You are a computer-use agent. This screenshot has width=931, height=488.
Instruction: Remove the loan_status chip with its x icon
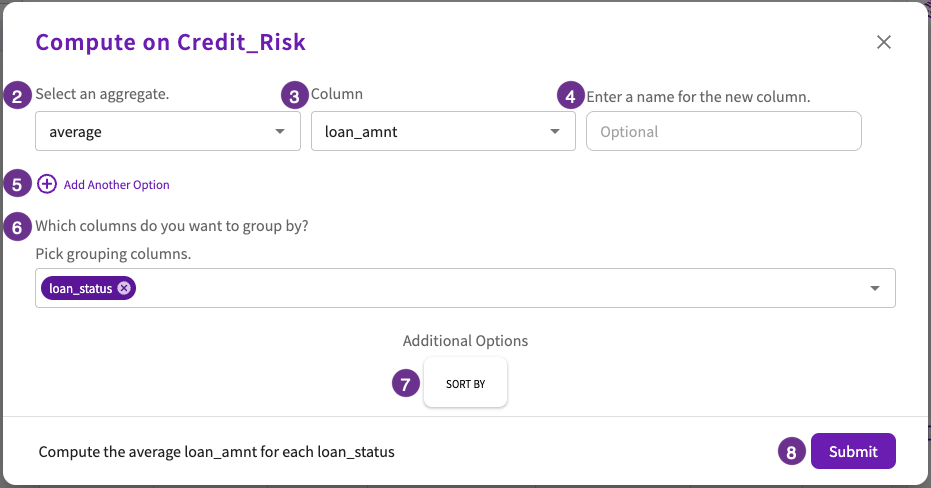124,288
